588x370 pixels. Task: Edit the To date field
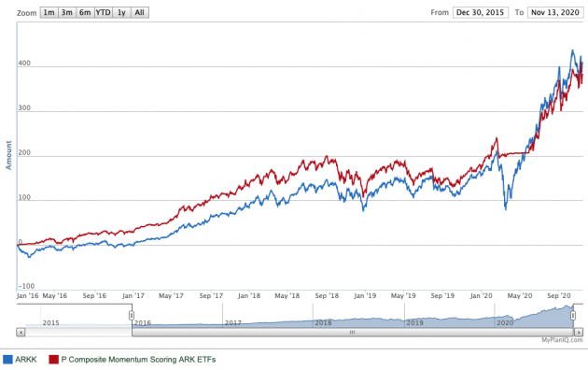[x=555, y=12]
